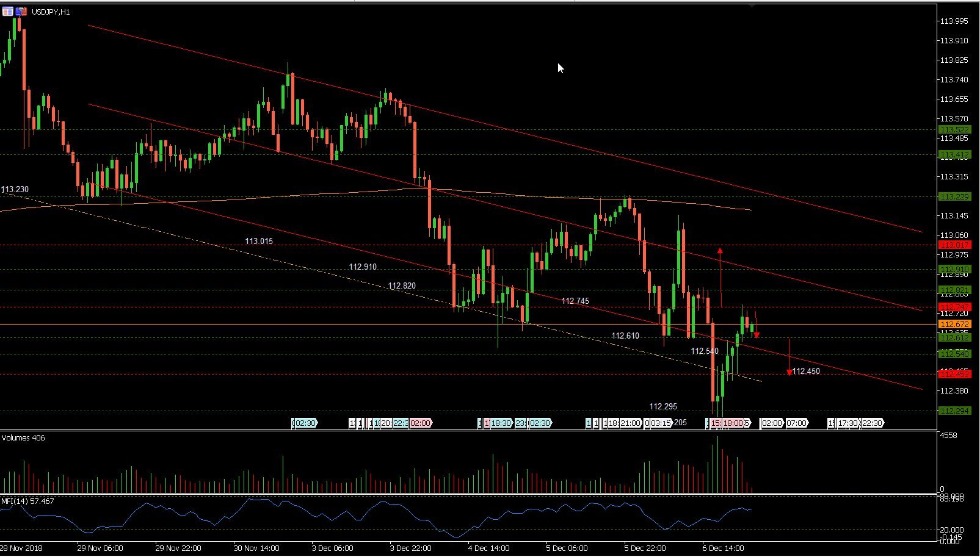Click the 21:00 event marker
Viewport: 980px width, 557px height.
click(631, 423)
